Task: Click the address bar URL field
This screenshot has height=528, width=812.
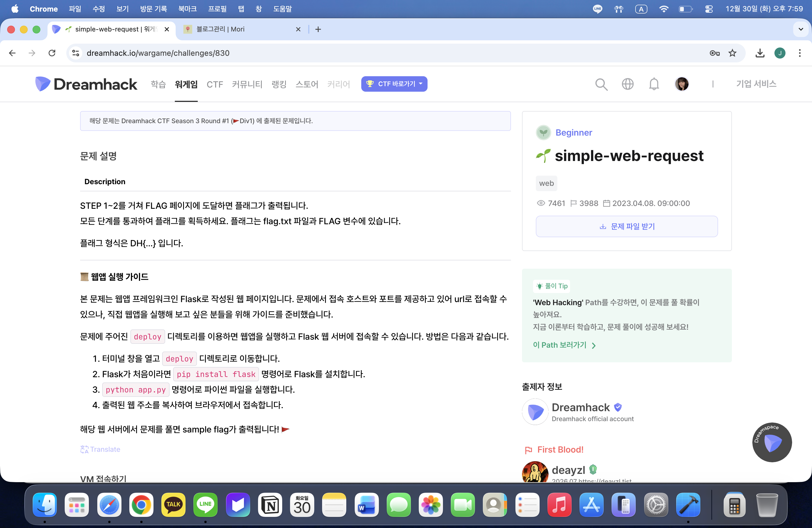Action: pyautogui.click(x=375, y=53)
